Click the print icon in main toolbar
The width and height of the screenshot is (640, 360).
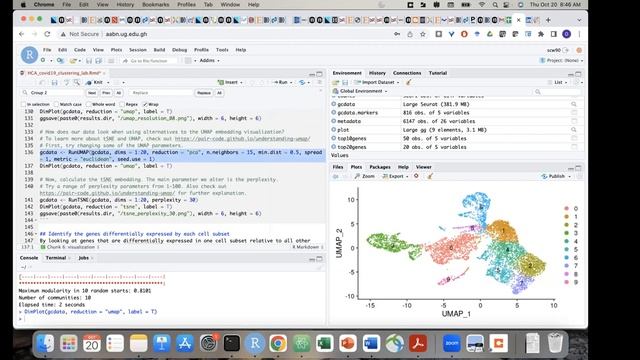[x=111, y=60]
